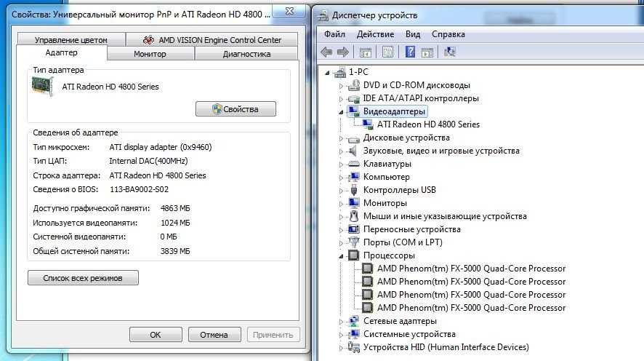Click the Отмена button
The height and width of the screenshot is (361, 644).
click(214, 335)
